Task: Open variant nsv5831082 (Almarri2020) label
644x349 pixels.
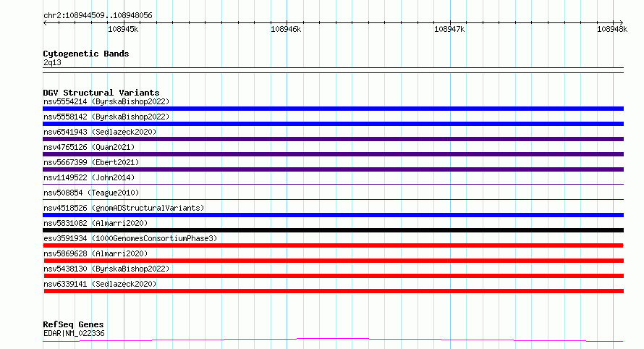Action: pyautogui.click(x=96, y=223)
